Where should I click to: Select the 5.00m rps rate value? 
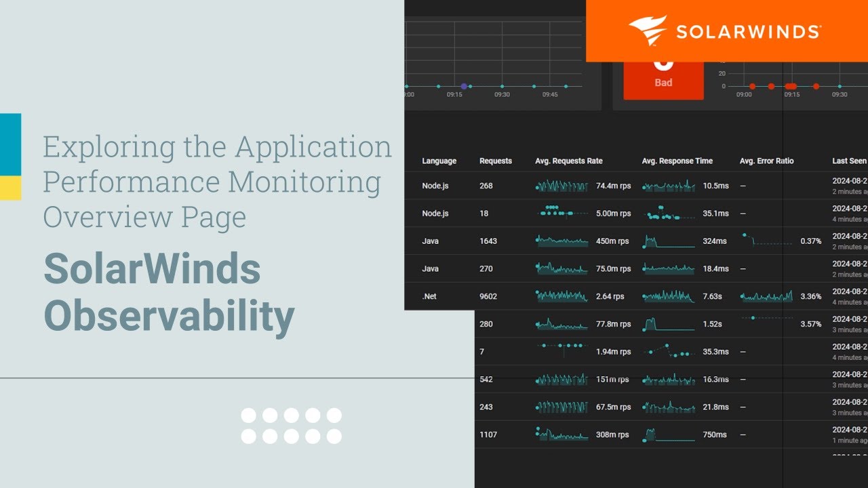click(614, 213)
